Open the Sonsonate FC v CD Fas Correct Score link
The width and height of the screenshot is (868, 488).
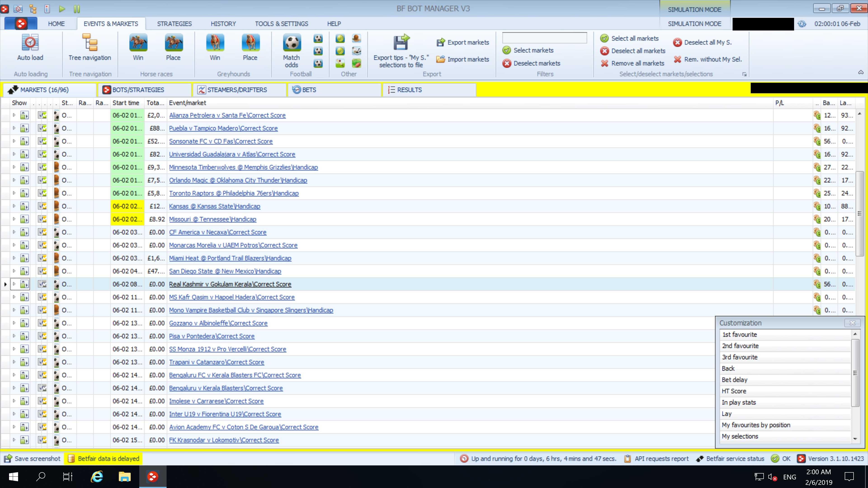(x=221, y=141)
